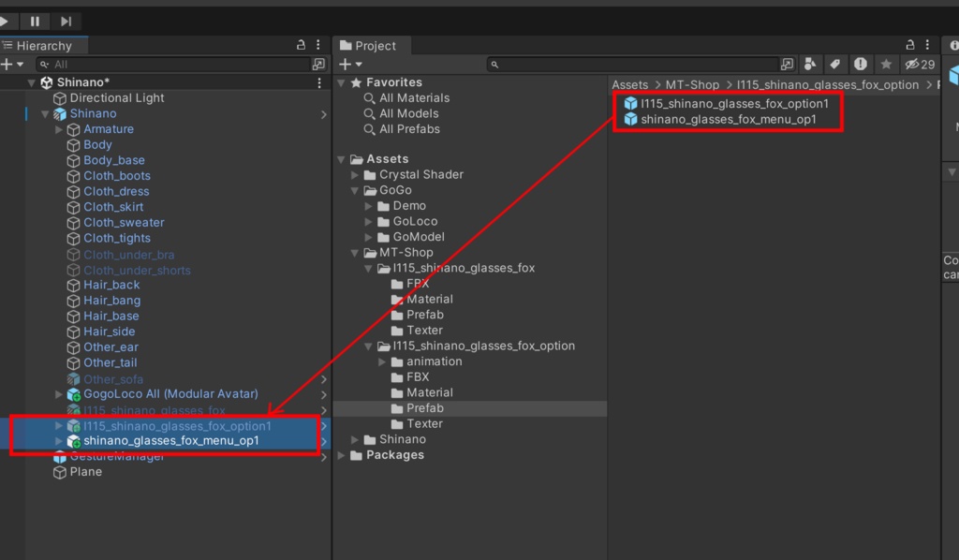Open the Other_sofa prefab chevron arrow
Screen dimensions: 959x560
(x=323, y=379)
